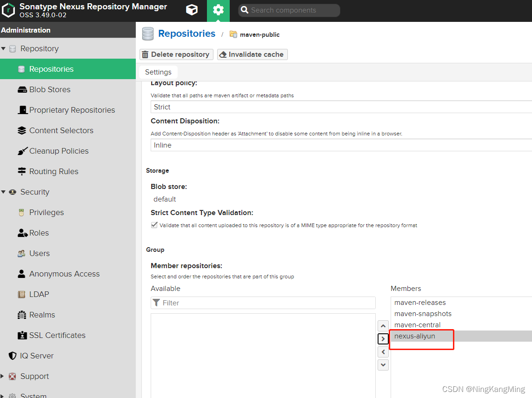Click the Search components input field
The image size is (532, 398).
tap(289, 10)
